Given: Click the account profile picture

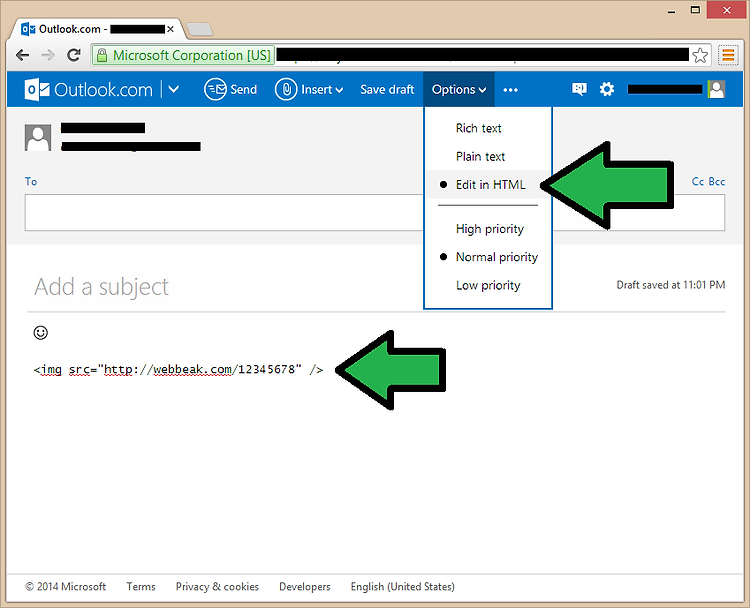Looking at the screenshot, I should click(x=717, y=89).
